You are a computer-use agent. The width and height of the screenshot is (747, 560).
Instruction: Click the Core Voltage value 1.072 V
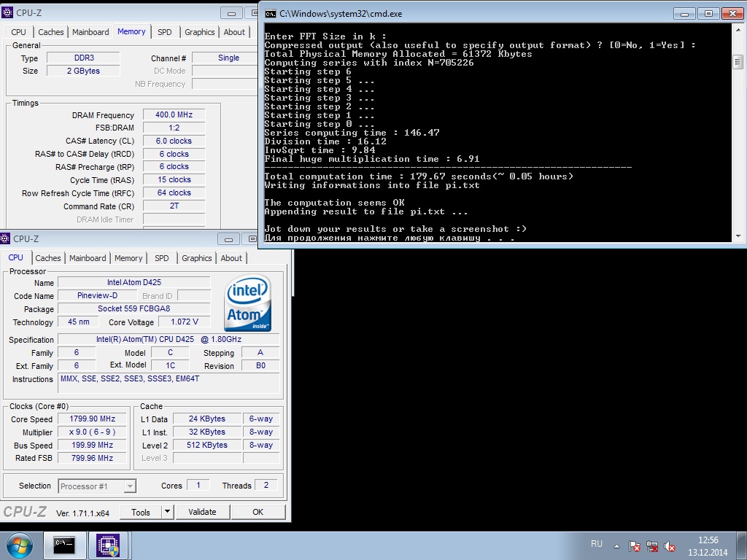coord(185,322)
